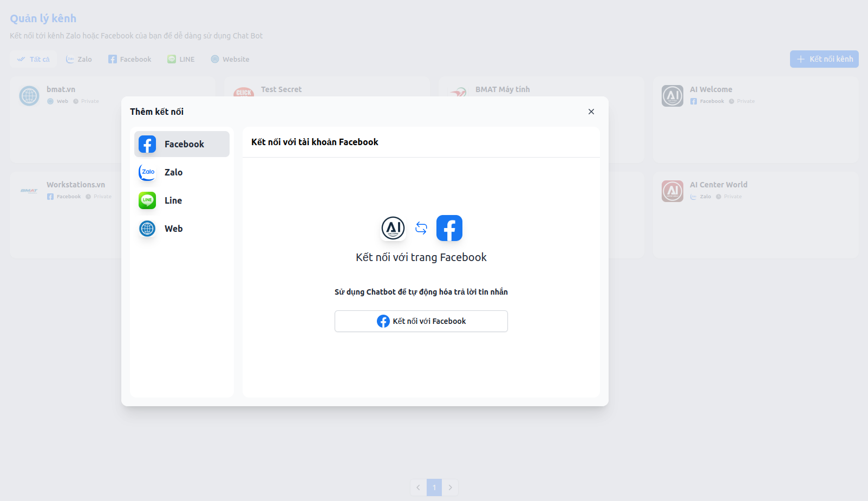
Task: Select the Line channel option
Action: coord(181,200)
